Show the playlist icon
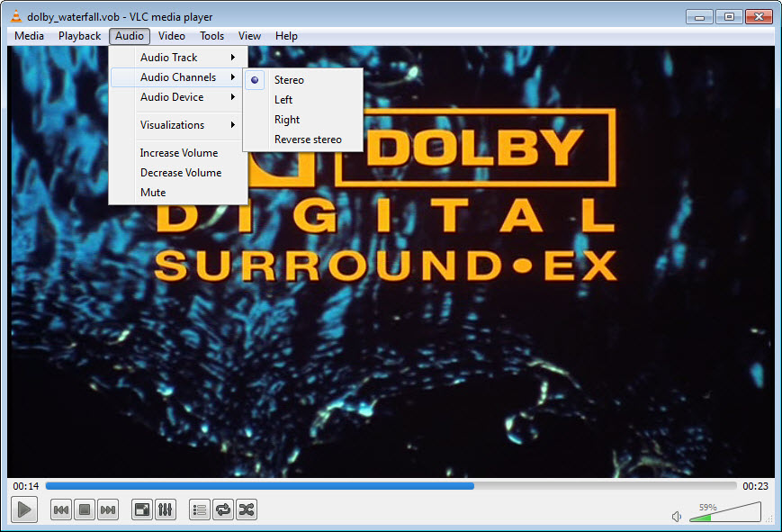 [x=200, y=509]
